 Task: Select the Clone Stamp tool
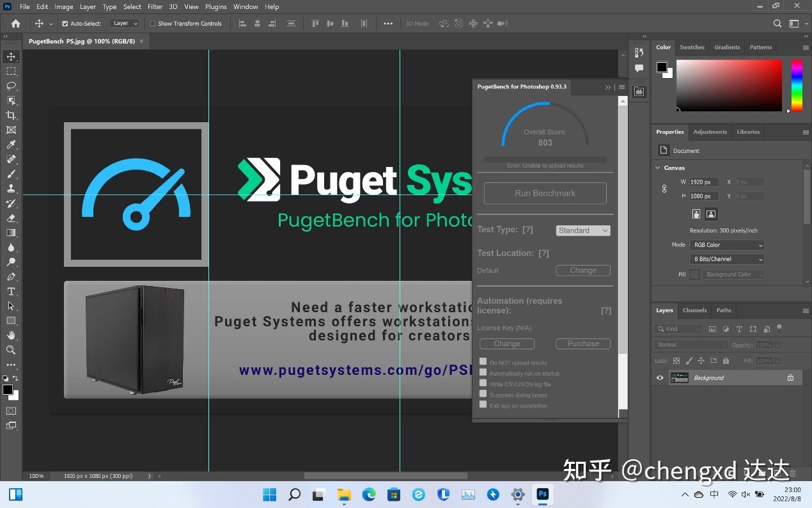point(11,189)
